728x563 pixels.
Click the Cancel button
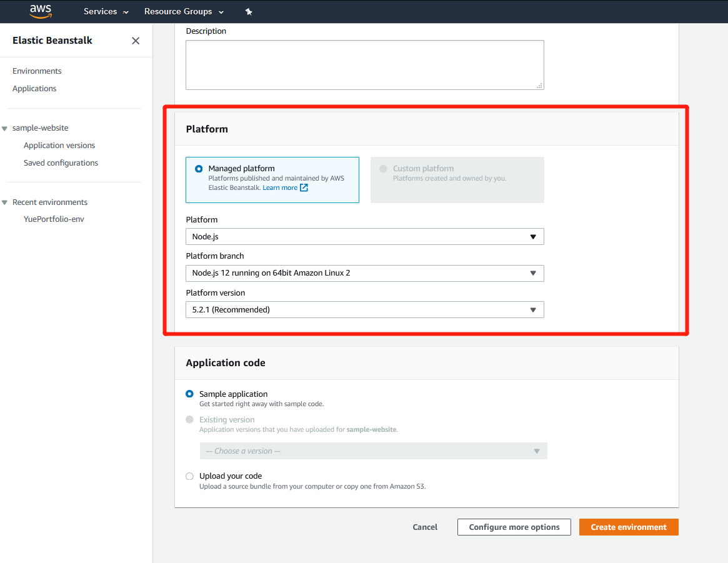click(425, 527)
